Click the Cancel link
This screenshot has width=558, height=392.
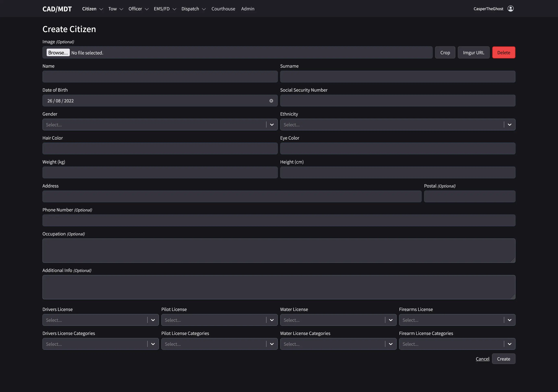(x=482, y=359)
